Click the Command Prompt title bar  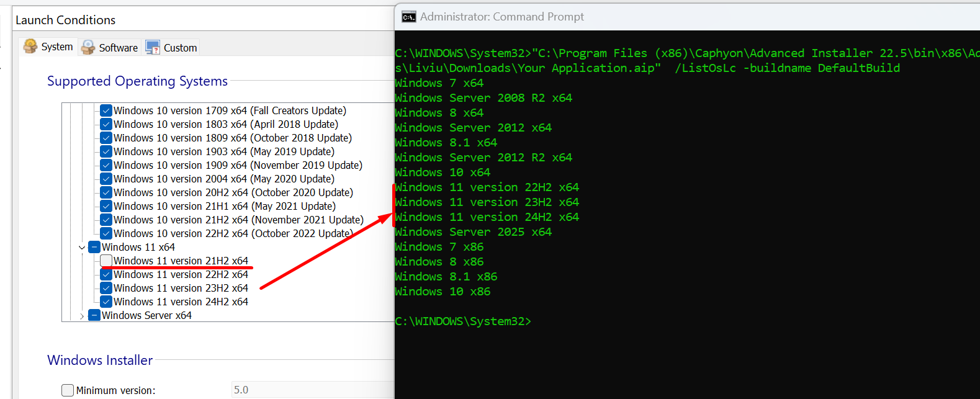coord(683,17)
